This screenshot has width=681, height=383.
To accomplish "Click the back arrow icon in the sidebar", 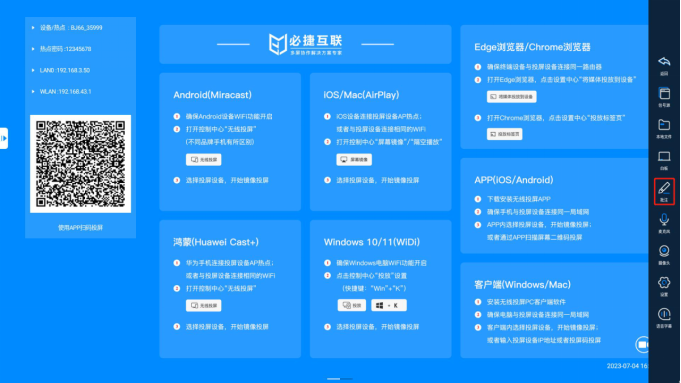I will coord(664,65).
